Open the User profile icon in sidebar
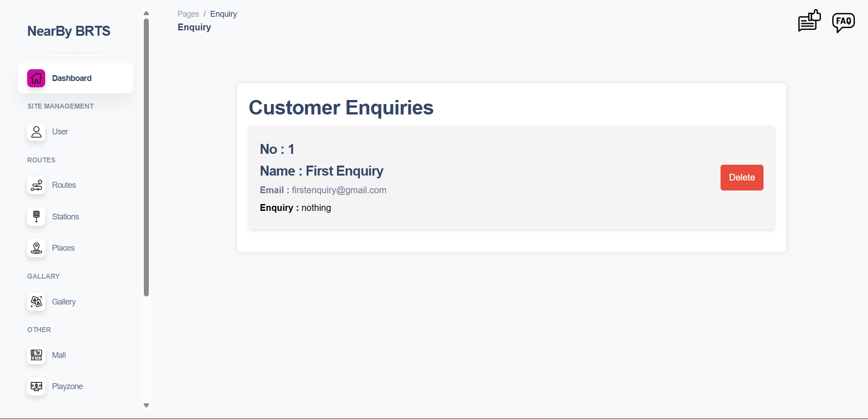This screenshot has width=868, height=419. coord(36,132)
